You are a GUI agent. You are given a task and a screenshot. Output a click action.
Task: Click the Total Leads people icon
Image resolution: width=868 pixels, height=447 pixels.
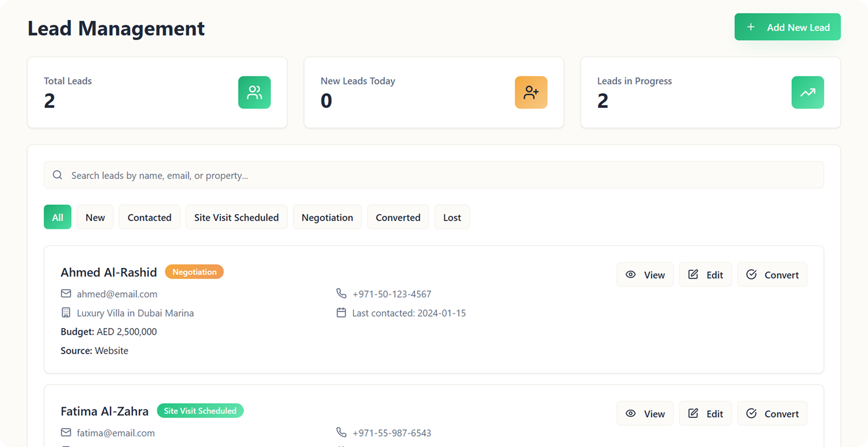(x=254, y=92)
